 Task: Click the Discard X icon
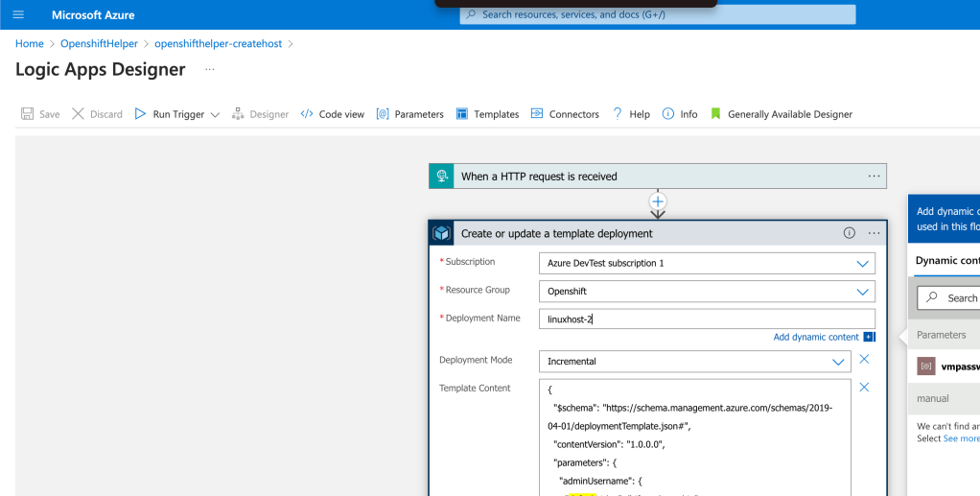(x=78, y=114)
